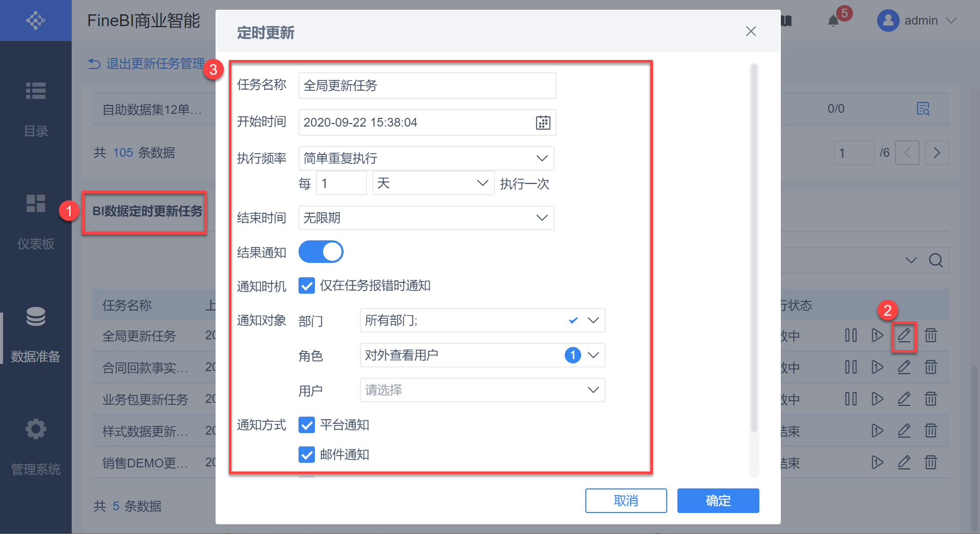Uncheck the 平台通知 checkbox
The height and width of the screenshot is (534, 980).
(x=307, y=425)
